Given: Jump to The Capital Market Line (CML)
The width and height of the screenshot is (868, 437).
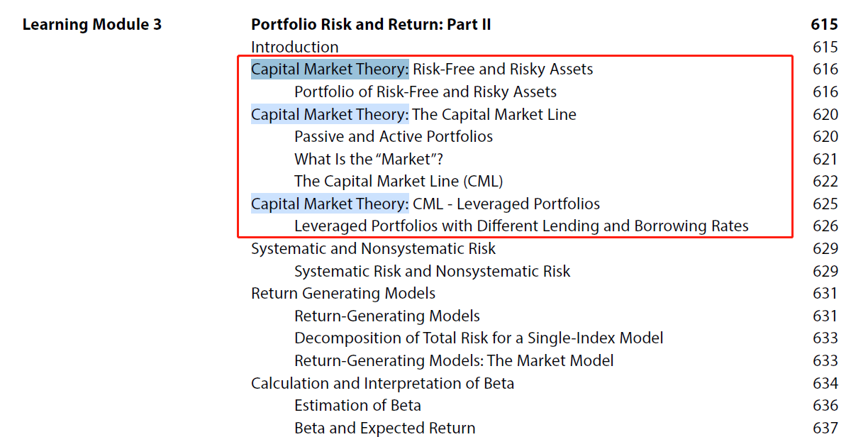Looking at the screenshot, I should [x=399, y=181].
